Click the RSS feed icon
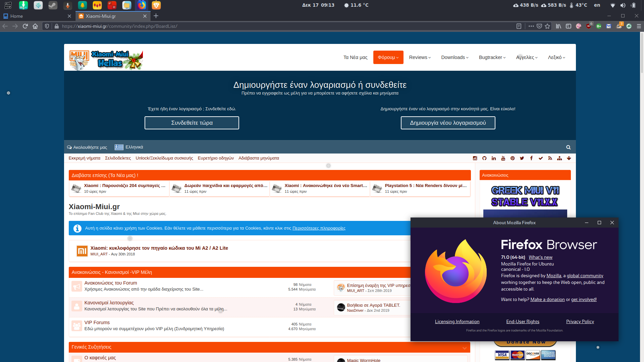This screenshot has height=362, width=644. pos(550,158)
